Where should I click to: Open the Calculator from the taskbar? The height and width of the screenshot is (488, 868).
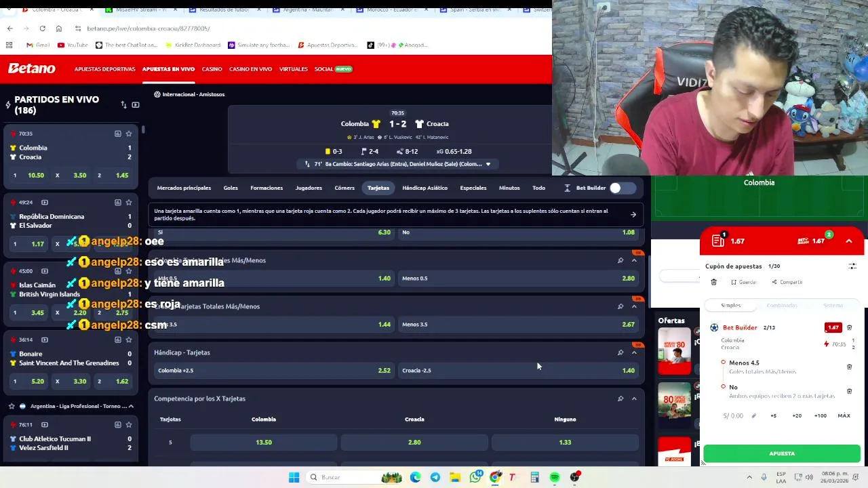[534, 477]
